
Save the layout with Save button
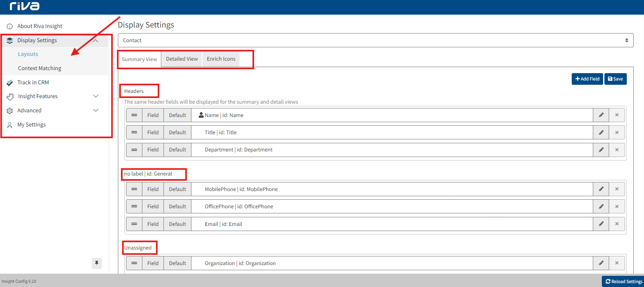click(615, 79)
